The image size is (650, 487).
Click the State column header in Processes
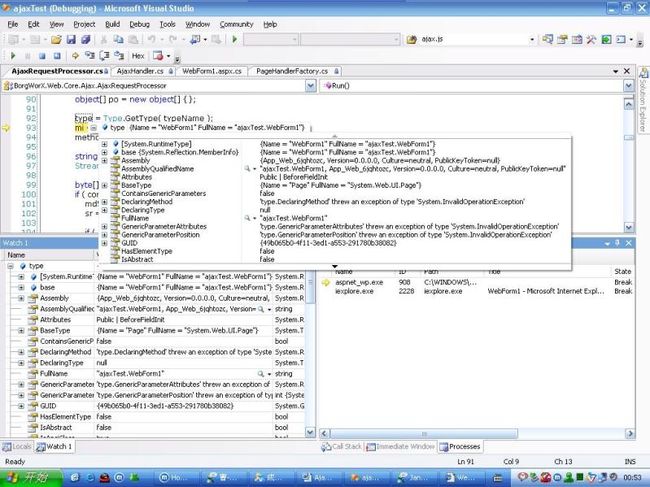pyautogui.click(x=623, y=271)
